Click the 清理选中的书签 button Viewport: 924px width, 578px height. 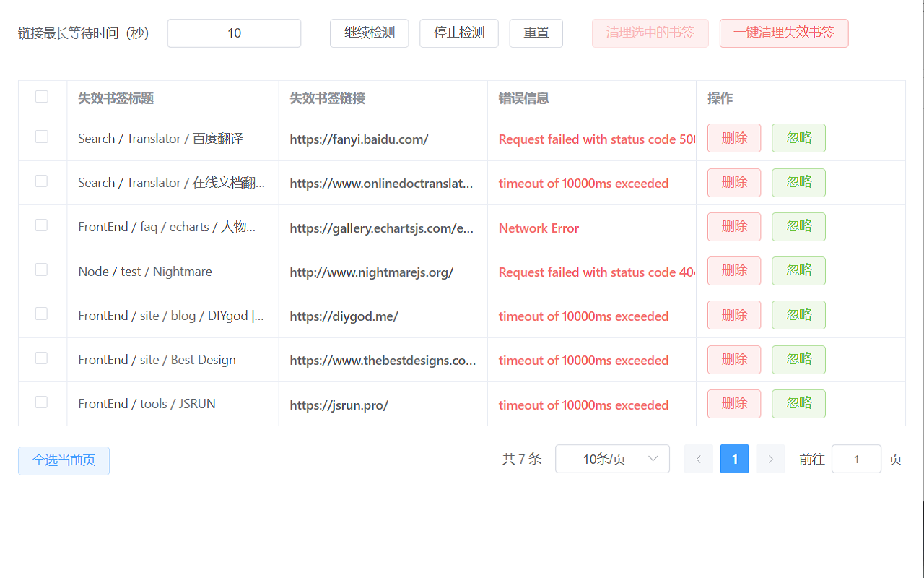[650, 33]
